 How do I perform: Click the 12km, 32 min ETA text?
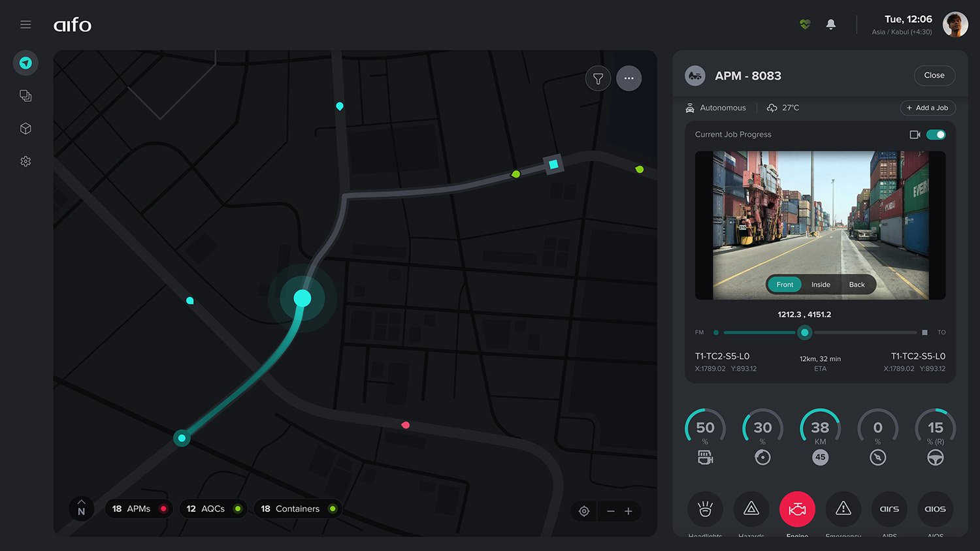[820, 359]
